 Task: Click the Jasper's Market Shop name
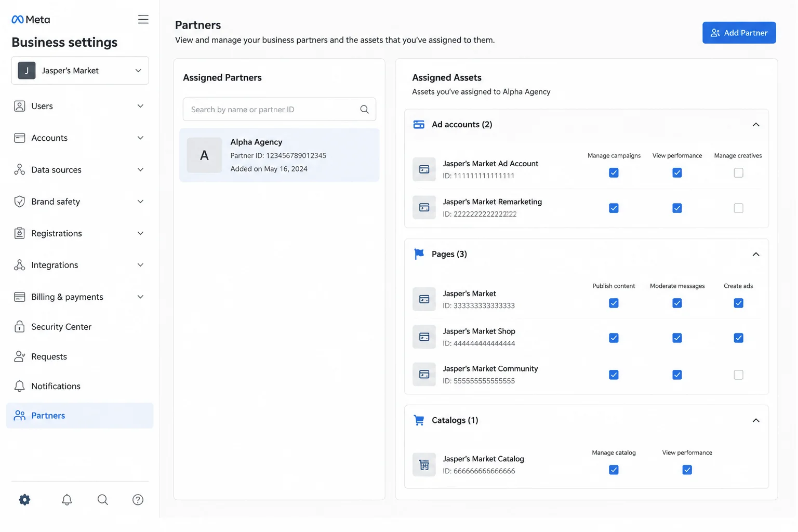pyautogui.click(x=479, y=331)
